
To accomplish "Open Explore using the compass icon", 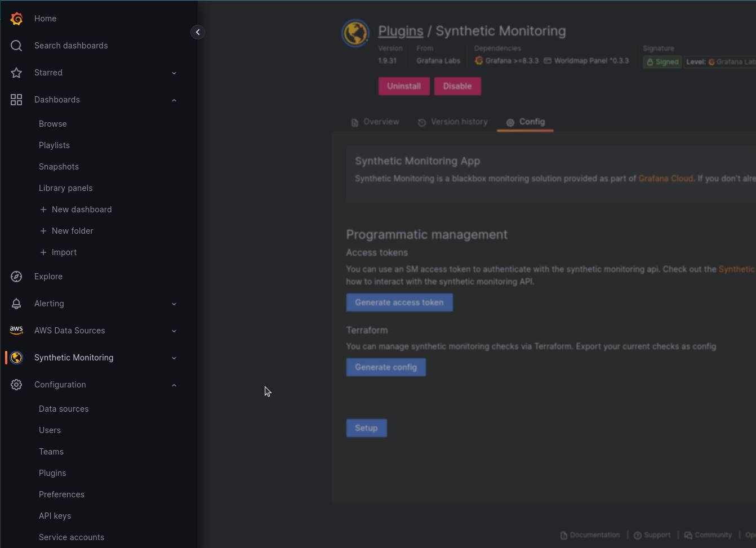I will [16, 276].
